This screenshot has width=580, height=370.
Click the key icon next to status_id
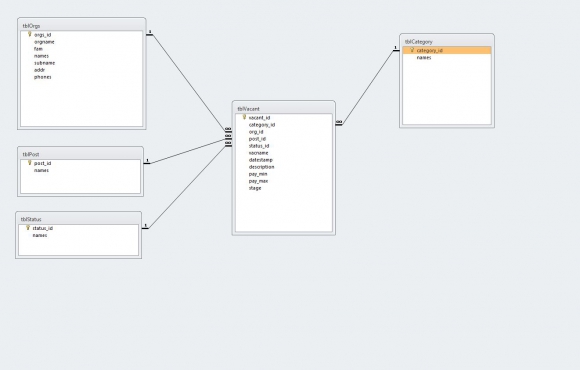(28, 228)
